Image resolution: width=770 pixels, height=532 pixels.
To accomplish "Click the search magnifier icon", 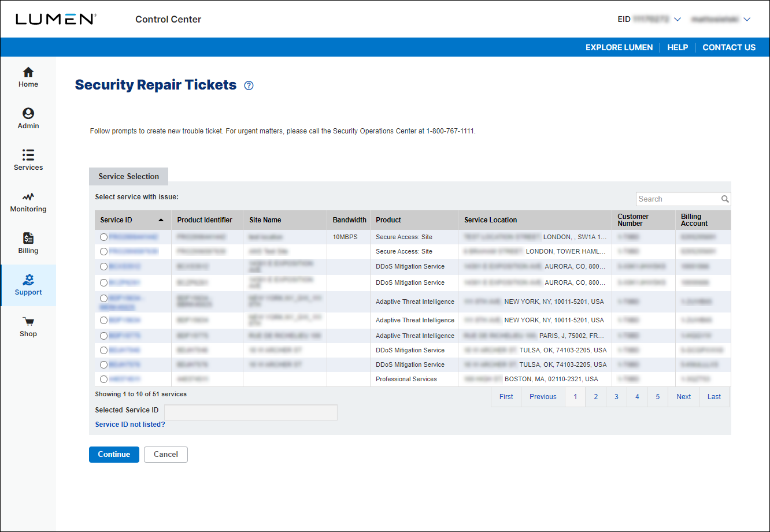I will click(725, 199).
